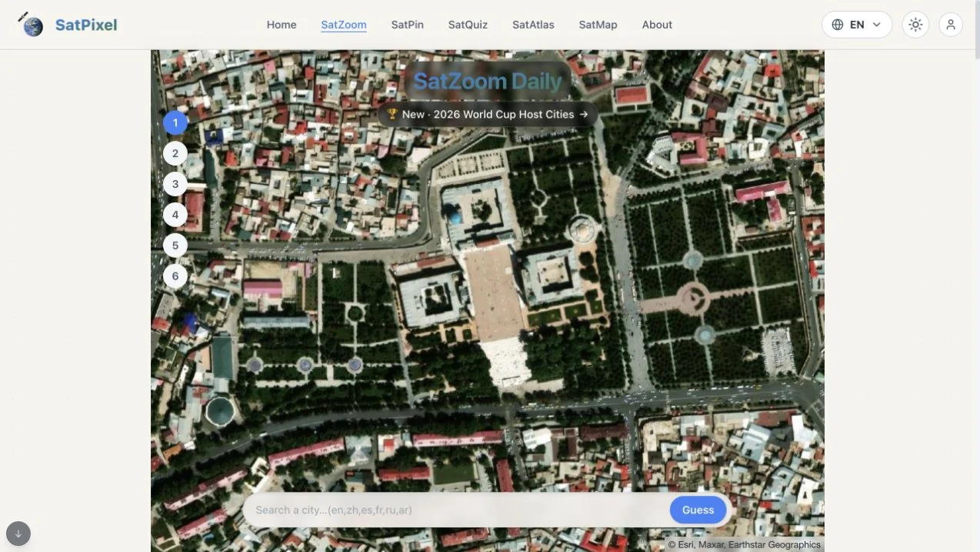
Task: Open the EN language dropdown
Action: pos(857,25)
